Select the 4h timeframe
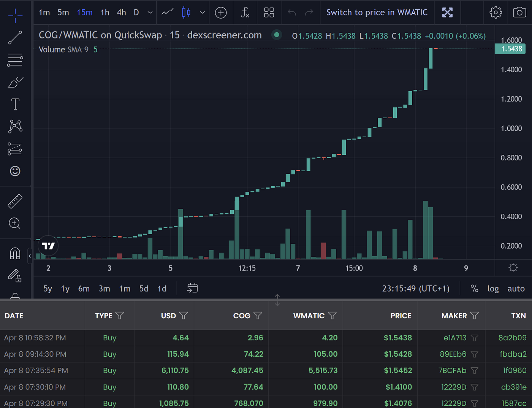The image size is (532, 408). point(122,13)
